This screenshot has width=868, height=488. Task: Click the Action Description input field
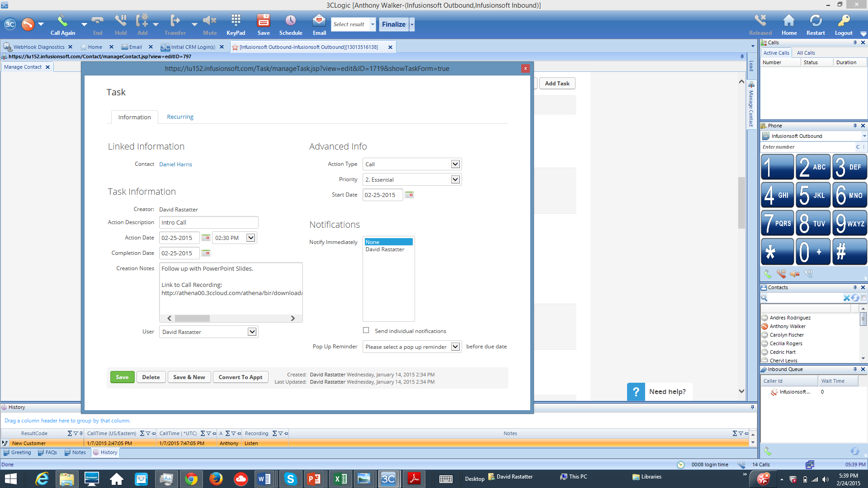208,222
